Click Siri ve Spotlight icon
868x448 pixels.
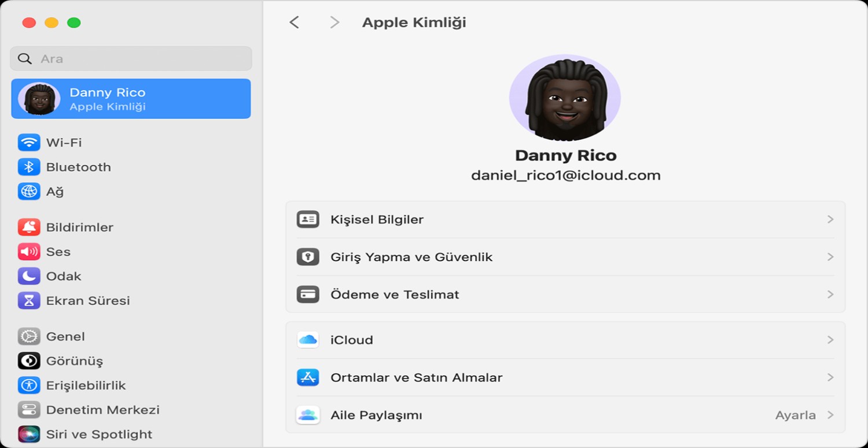[x=29, y=434]
